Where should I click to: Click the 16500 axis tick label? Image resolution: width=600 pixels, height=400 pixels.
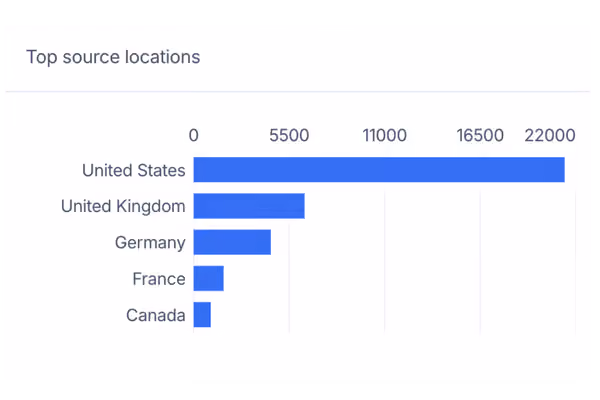pos(480,136)
